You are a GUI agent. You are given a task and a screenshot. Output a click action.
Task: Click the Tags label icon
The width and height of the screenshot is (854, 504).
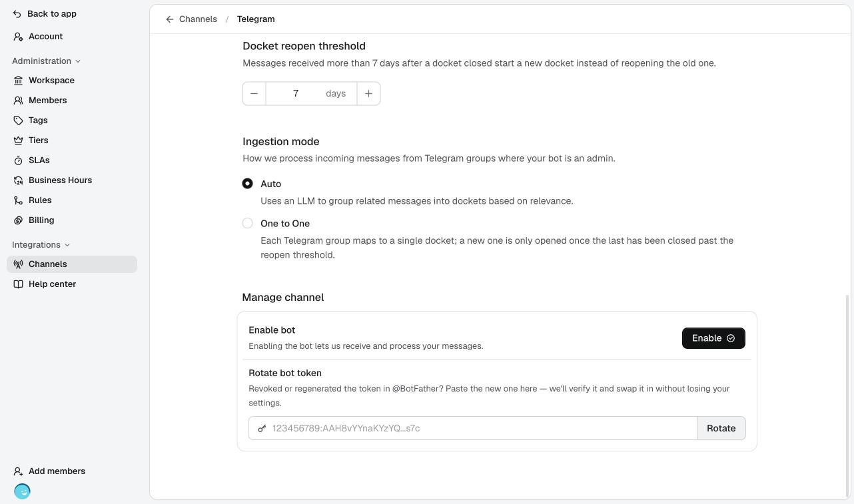pyautogui.click(x=18, y=121)
